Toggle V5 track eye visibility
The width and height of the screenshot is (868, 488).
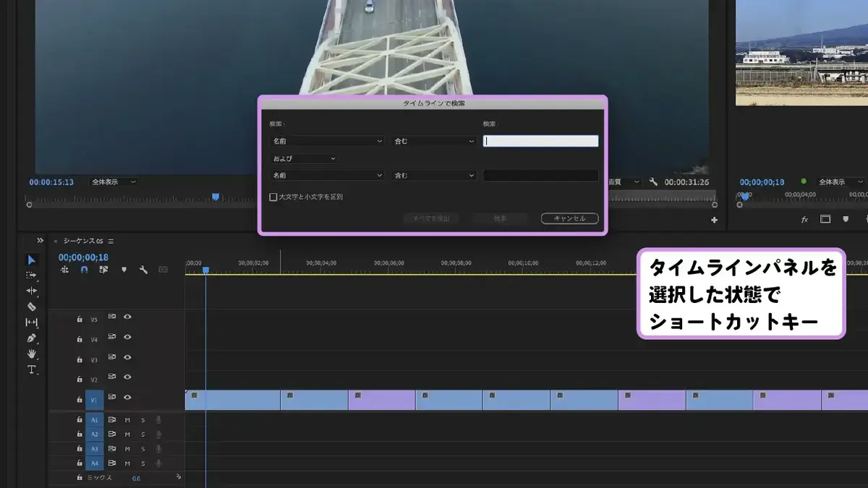click(x=127, y=317)
